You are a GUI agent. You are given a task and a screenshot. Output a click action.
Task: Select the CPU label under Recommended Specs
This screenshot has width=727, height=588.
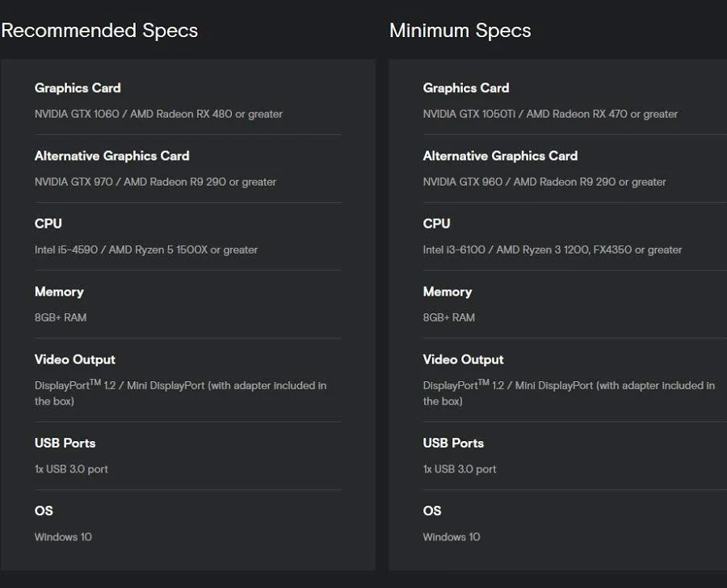pos(48,224)
